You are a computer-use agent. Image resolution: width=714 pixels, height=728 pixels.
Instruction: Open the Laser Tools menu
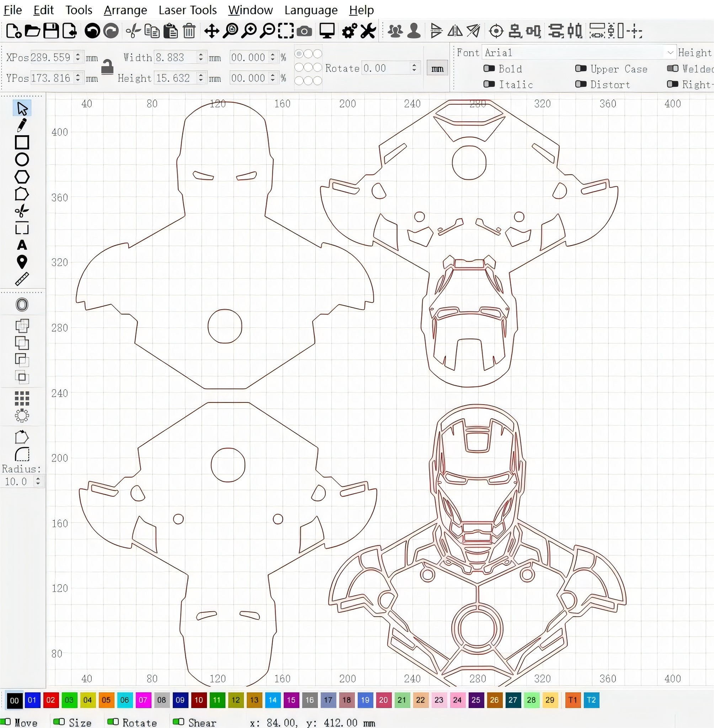(187, 10)
